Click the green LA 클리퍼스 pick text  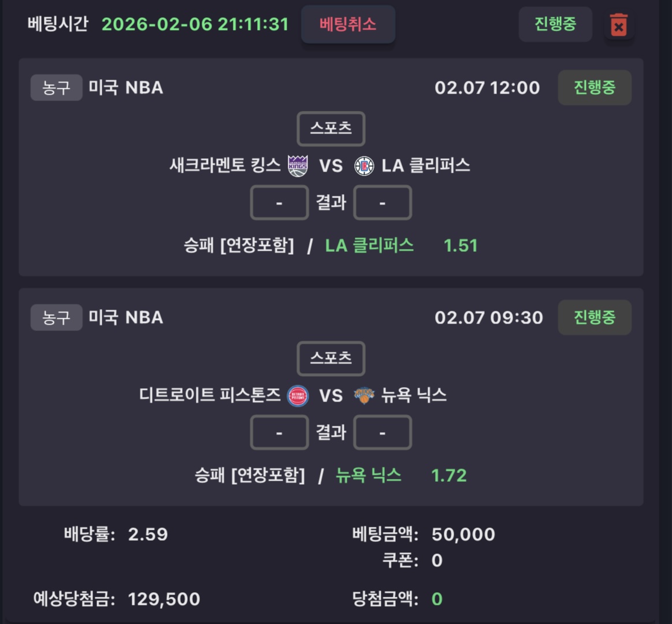click(369, 246)
